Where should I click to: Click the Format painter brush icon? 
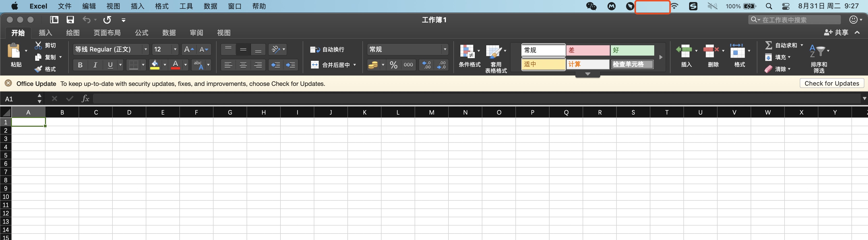[38, 69]
